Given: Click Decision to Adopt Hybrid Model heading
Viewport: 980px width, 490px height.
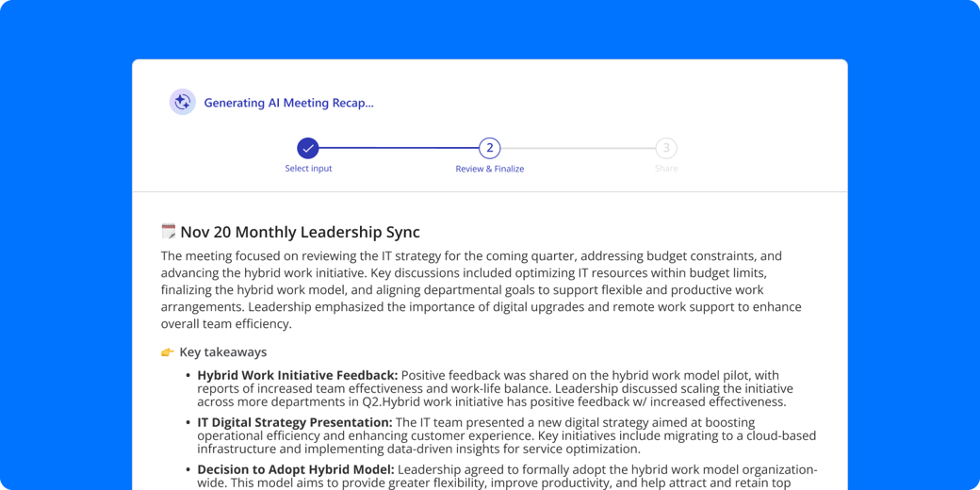Looking at the screenshot, I should 296,468.
